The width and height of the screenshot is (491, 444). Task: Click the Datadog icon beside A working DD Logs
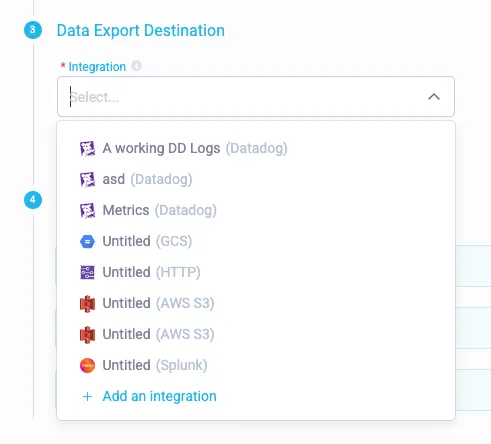coord(87,148)
